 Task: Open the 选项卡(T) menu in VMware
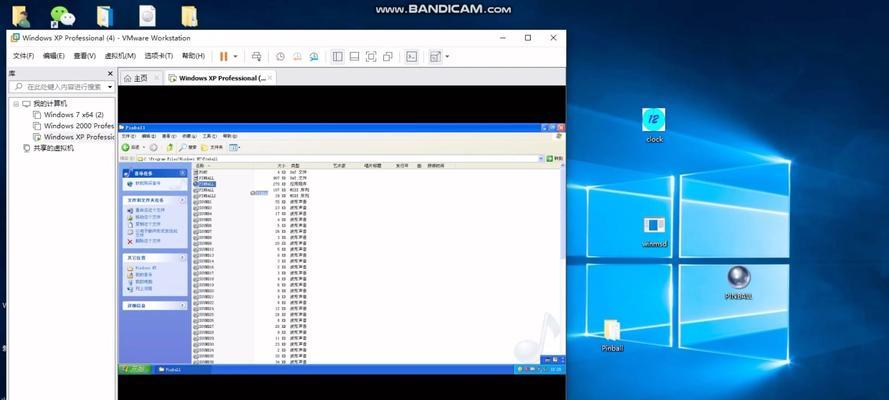pyautogui.click(x=159, y=56)
